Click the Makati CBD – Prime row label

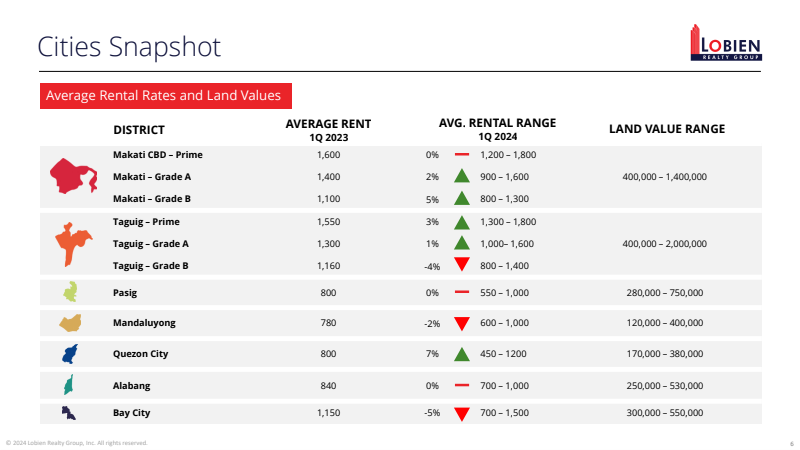point(158,155)
